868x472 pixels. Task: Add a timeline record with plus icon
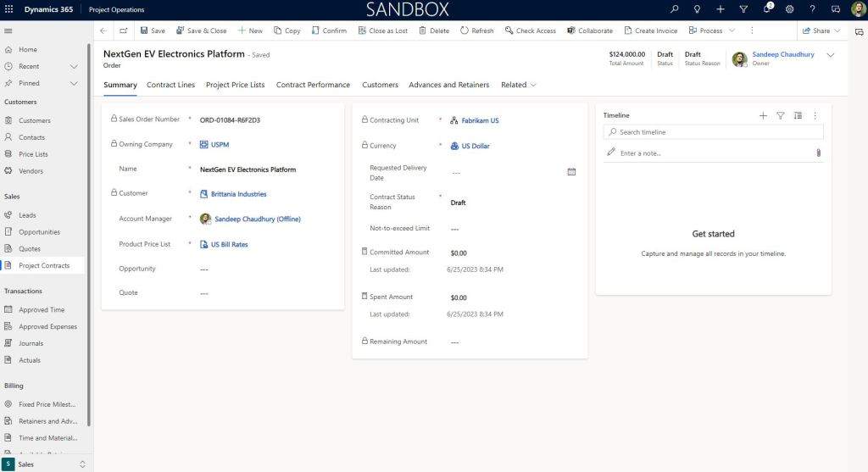pos(763,115)
